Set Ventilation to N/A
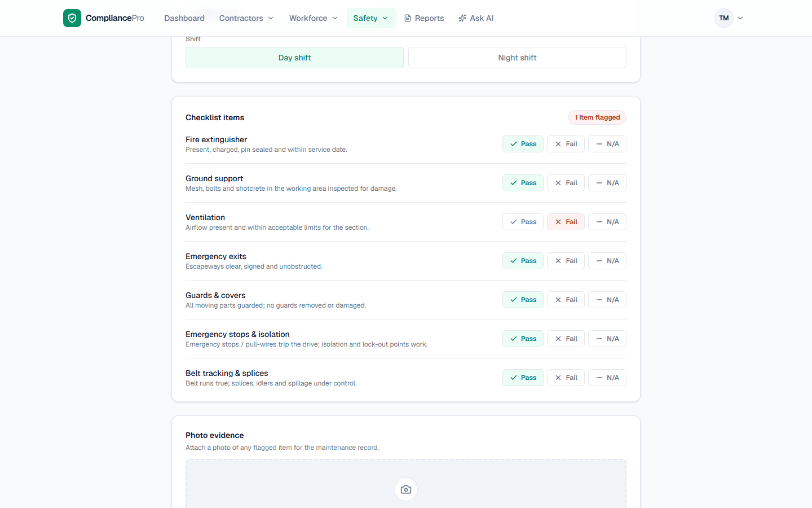The image size is (812, 508). click(x=607, y=222)
